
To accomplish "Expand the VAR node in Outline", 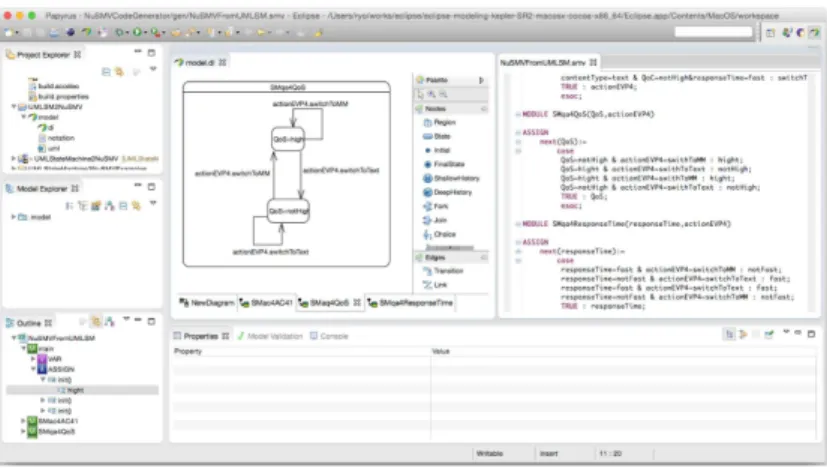I will tap(33, 359).
